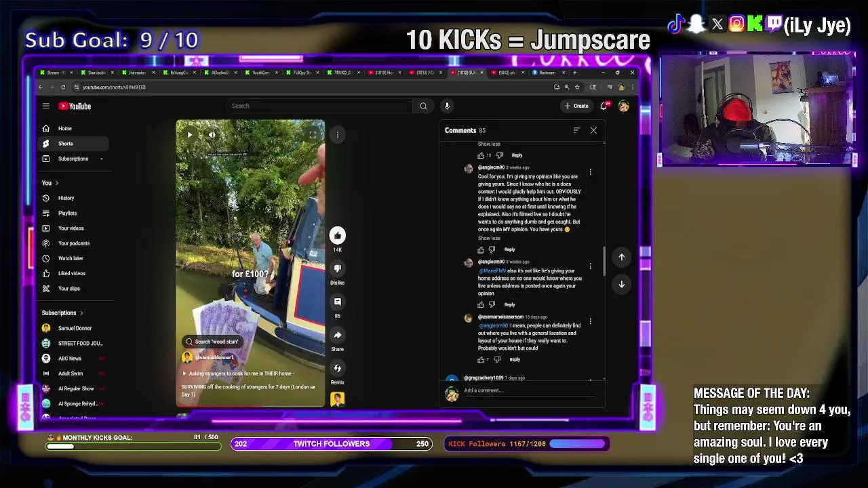
Task: Go to YouTube home via logo
Action: [x=75, y=106]
